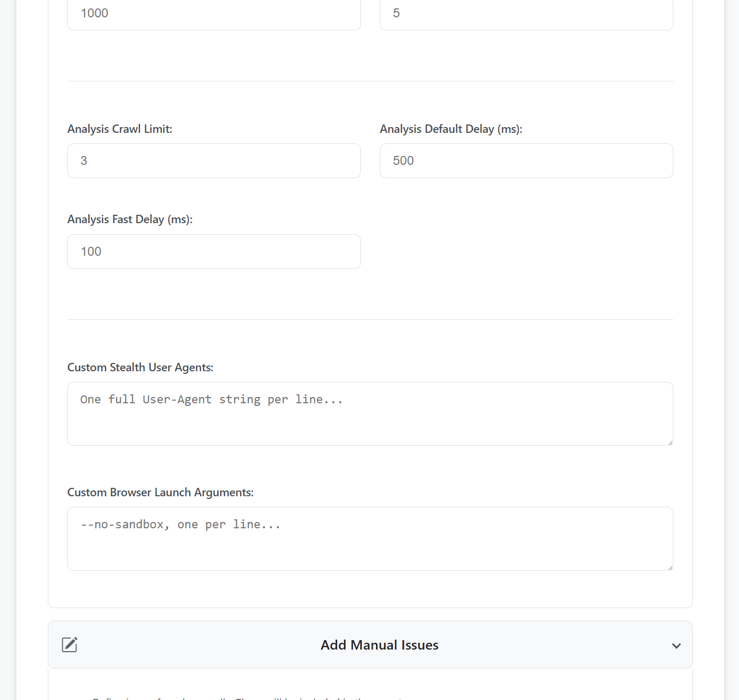This screenshot has width=739, height=700.
Task: Expand the Add Manual Issues chevron
Action: [676, 645]
